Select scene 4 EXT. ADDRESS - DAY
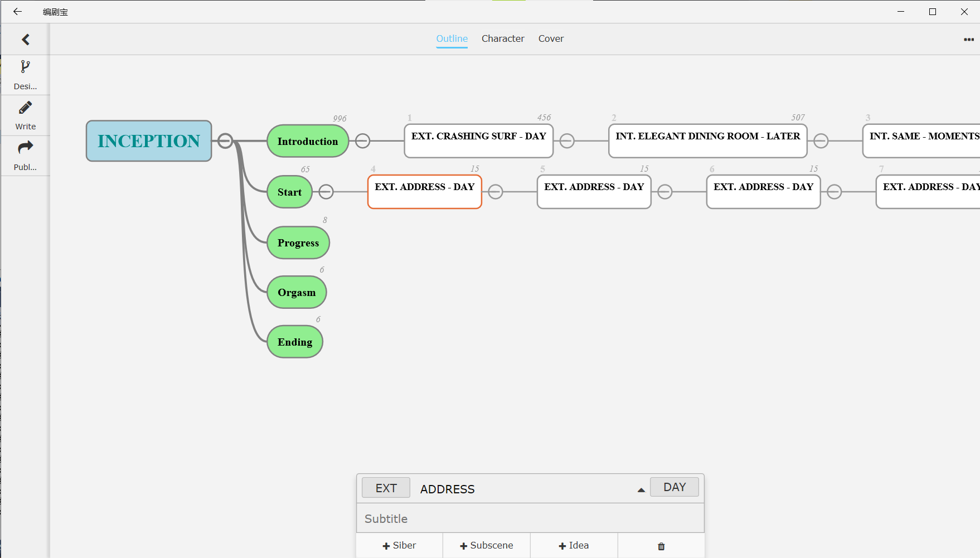This screenshot has height=558, width=980. 425,192
